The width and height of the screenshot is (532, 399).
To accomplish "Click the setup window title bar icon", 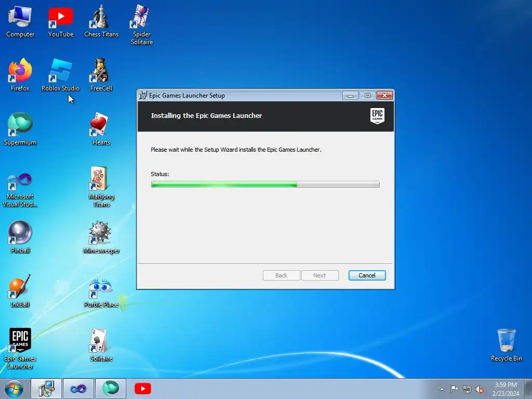I will [x=143, y=96].
